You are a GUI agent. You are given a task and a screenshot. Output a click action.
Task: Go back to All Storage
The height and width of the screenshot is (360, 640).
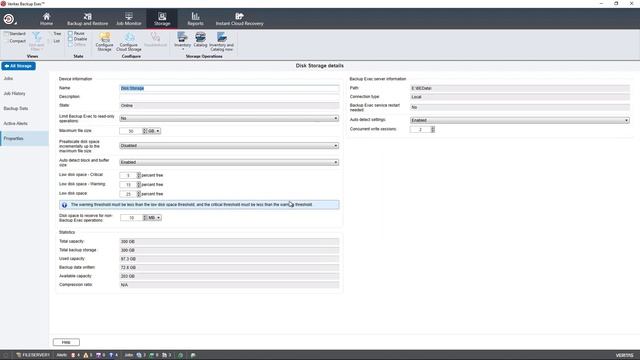point(18,66)
